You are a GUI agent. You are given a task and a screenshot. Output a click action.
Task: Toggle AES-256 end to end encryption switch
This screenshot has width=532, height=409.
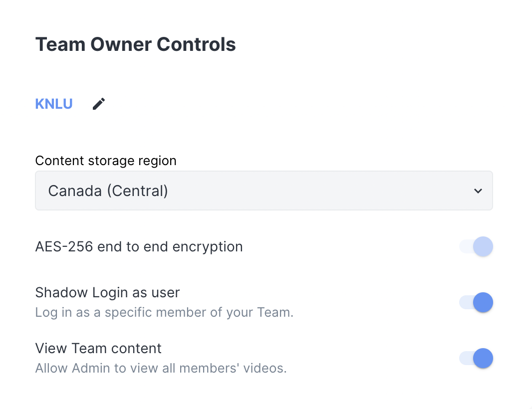(476, 246)
